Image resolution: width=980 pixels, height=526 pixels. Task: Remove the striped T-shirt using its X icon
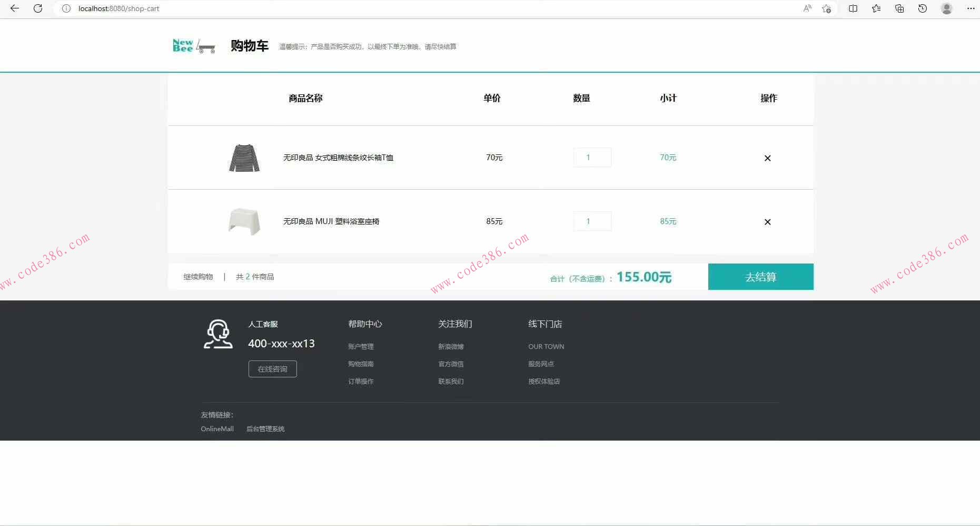click(767, 158)
